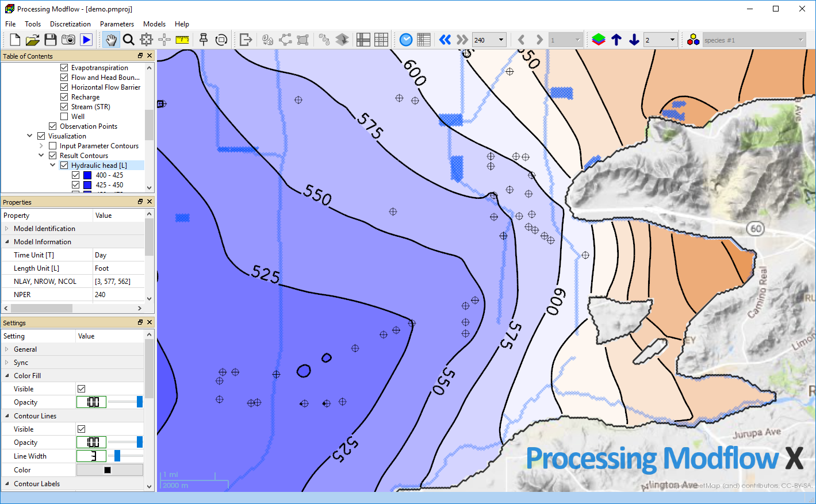
Task: Click the blue clock time icon
Action: (406, 40)
